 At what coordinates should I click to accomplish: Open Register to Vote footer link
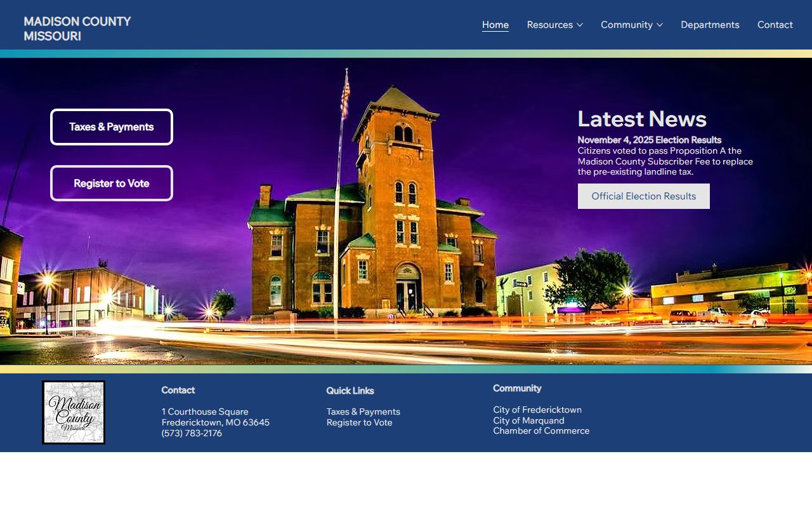pos(360,423)
